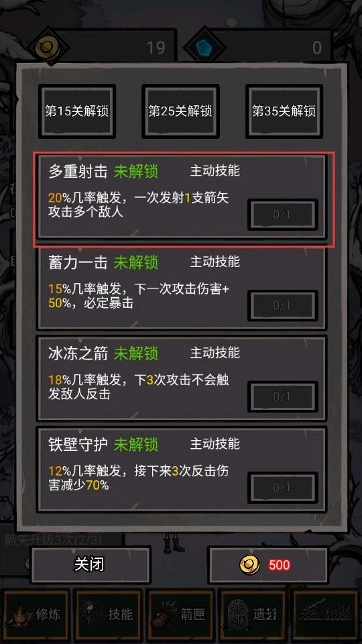Select the 蓄力一击 skill card
The image size is (362, 644).
coord(182,288)
